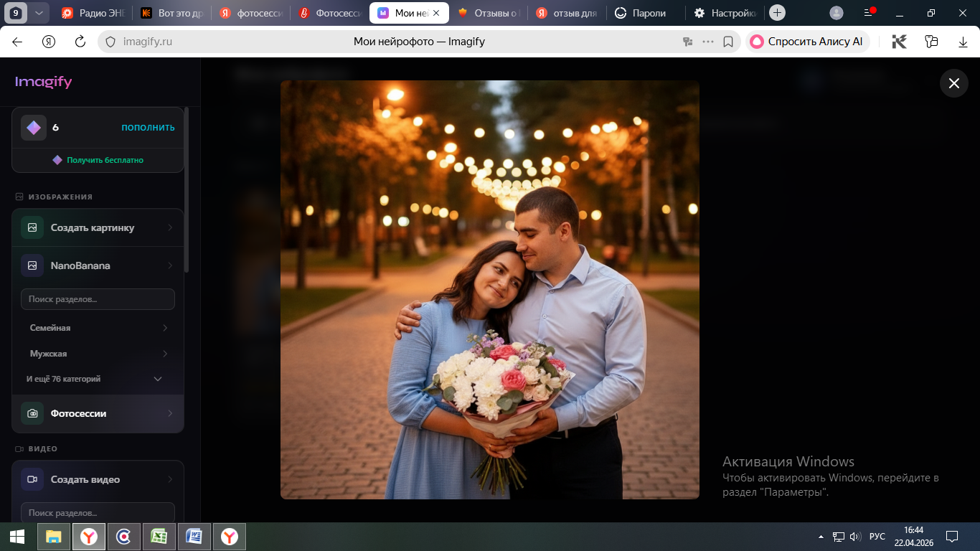
Task: Click the ПОПОЛНИТЬ top-up link
Action: coord(148,128)
